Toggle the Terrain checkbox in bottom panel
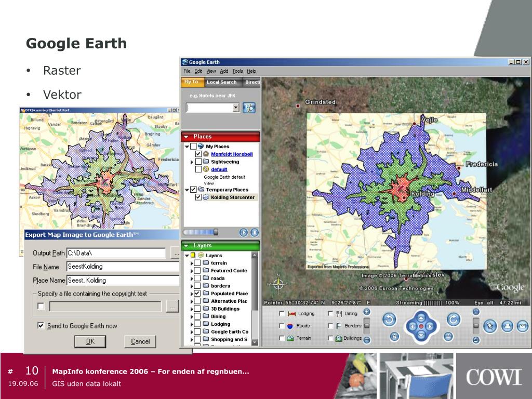Image resolution: width=532 pixels, height=399 pixels. [x=282, y=338]
